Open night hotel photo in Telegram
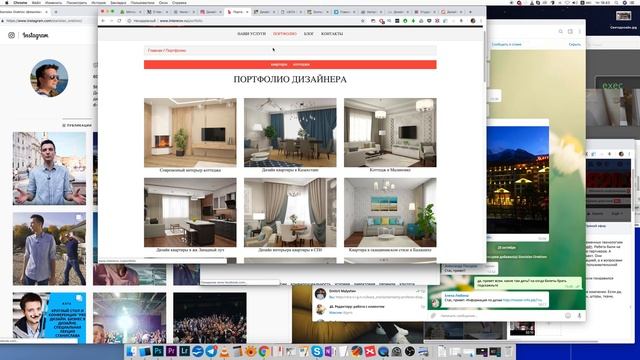The width and height of the screenshot is (640, 360). pos(518,180)
